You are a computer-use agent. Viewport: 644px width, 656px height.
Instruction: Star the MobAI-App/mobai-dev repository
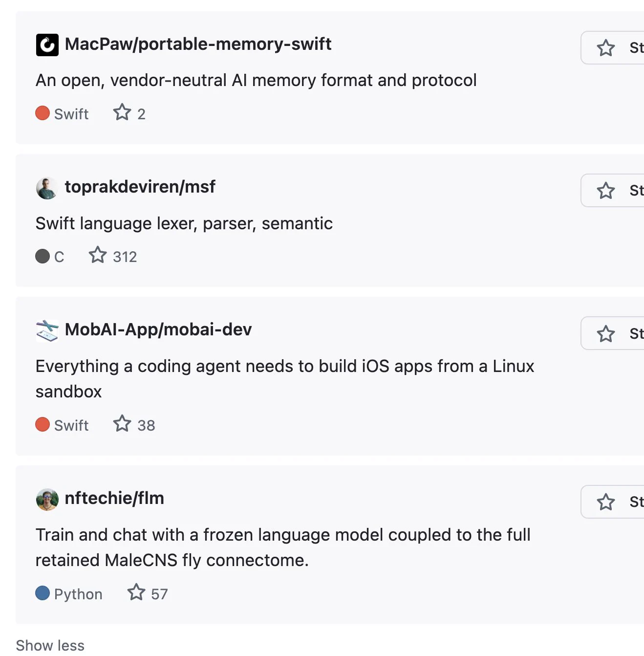pos(612,333)
